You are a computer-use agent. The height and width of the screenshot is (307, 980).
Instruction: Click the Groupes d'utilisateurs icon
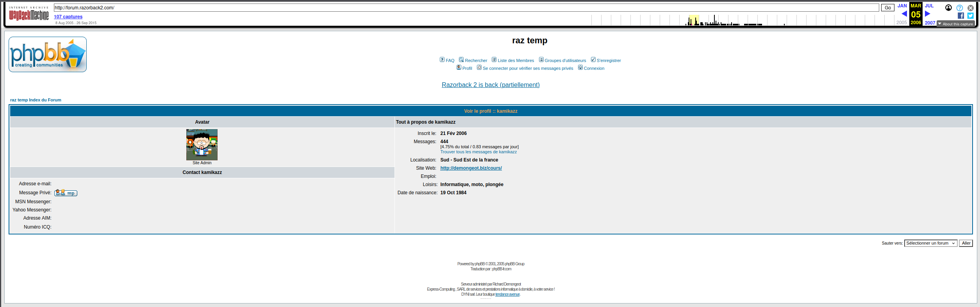(541, 60)
